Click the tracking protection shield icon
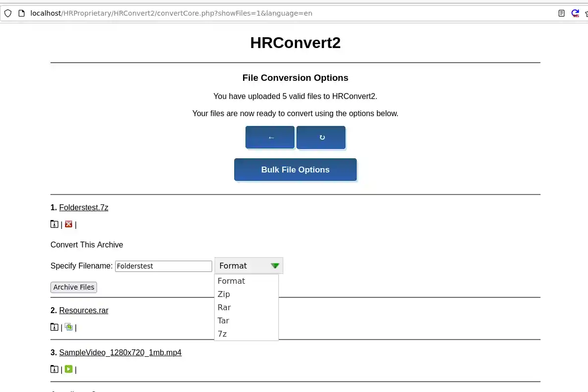The image size is (588, 392). pyautogui.click(x=8, y=13)
